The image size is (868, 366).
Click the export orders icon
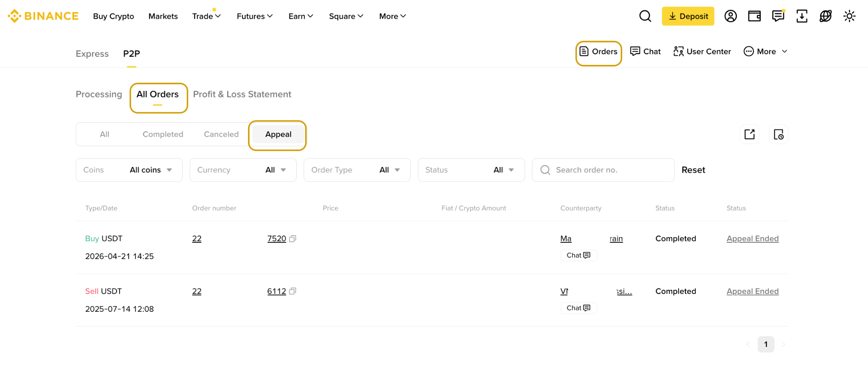pyautogui.click(x=749, y=134)
